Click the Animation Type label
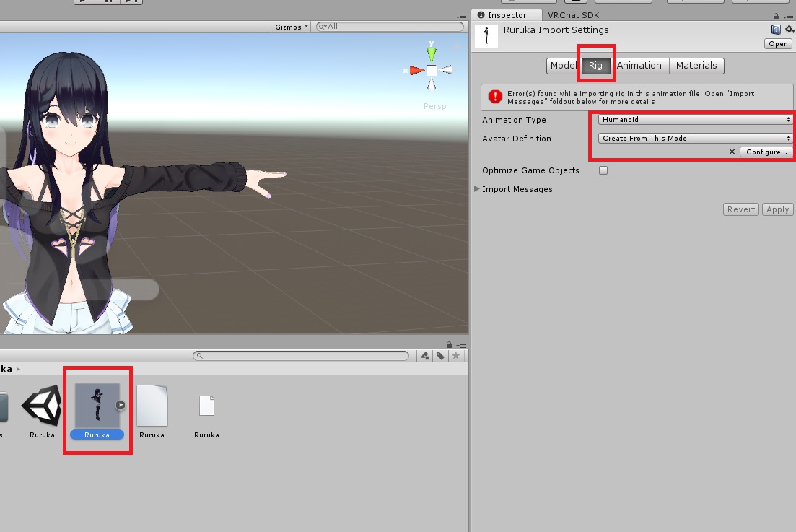The image size is (796, 532). pyautogui.click(x=514, y=120)
